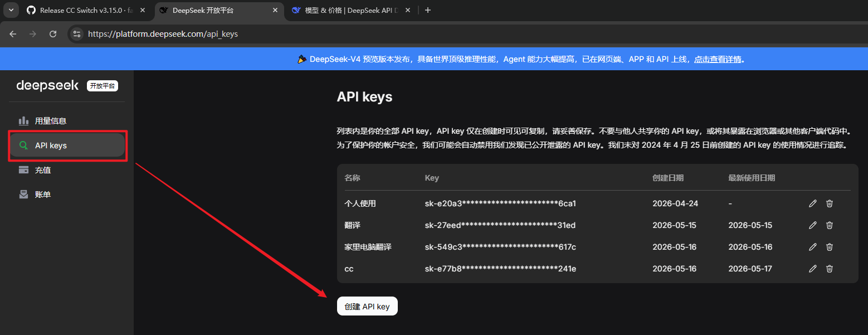Click the Key column header
Viewport: 868px width, 335px height.
tap(432, 178)
